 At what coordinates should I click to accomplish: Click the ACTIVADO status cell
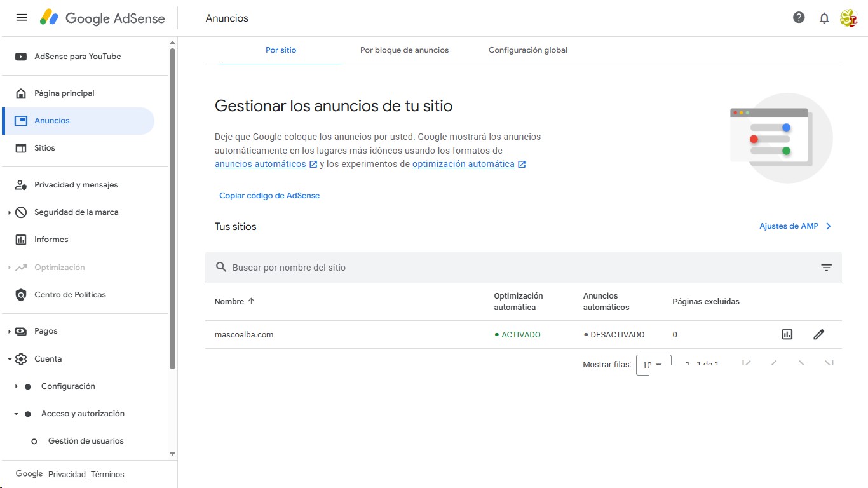tap(517, 335)
